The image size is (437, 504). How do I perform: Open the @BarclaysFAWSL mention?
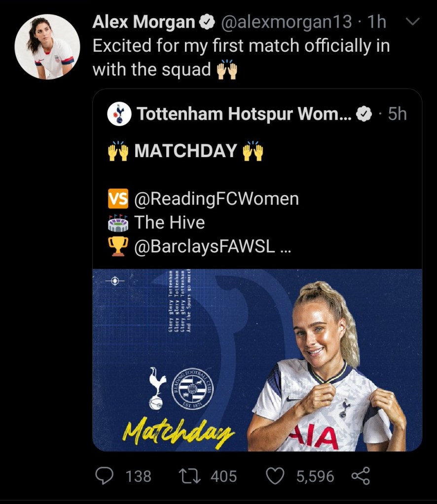(205, 247)
